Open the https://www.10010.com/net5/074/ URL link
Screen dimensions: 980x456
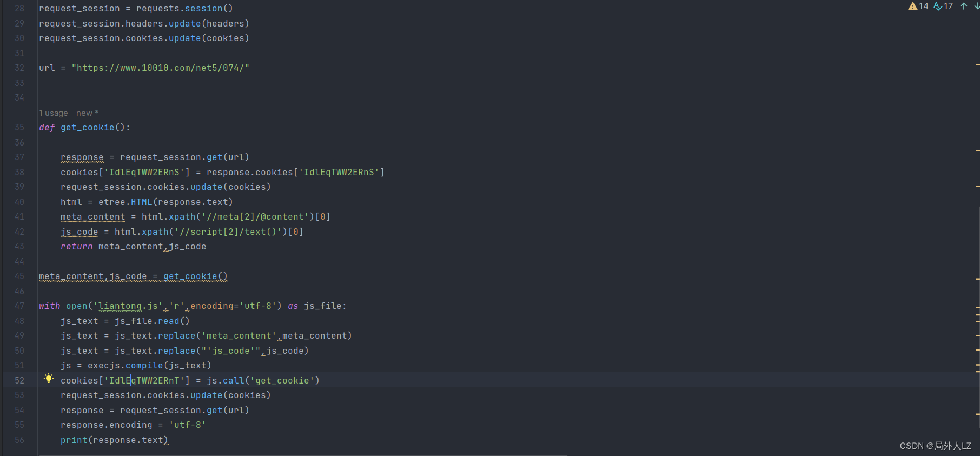pyautogui.click(x=160, y=68)
